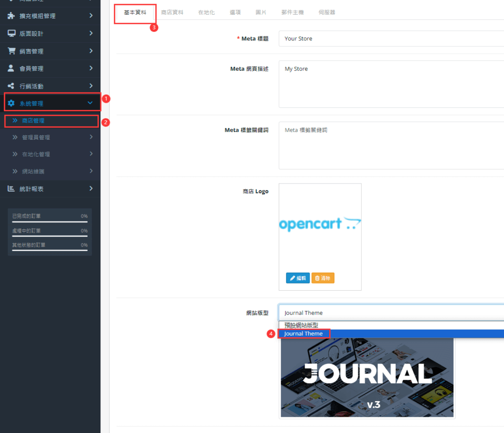Expand the 統計報表 menu chevron
The height and width of the screenshot is (433, 504).
(91, 188)
